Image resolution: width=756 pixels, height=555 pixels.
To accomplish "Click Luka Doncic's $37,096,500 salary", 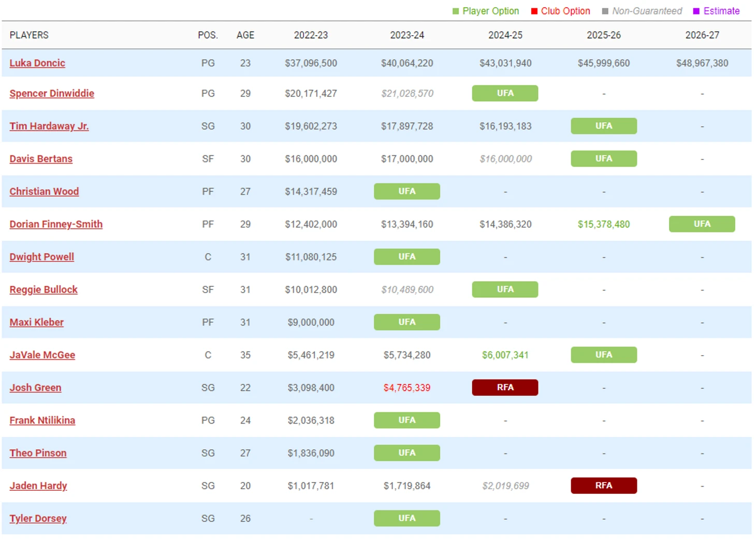I will click(311, 63).
